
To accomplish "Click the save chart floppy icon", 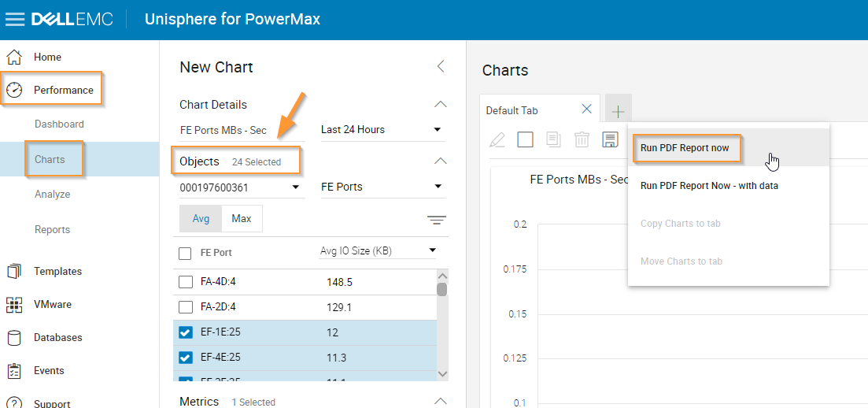I will [x=609, y=140].
